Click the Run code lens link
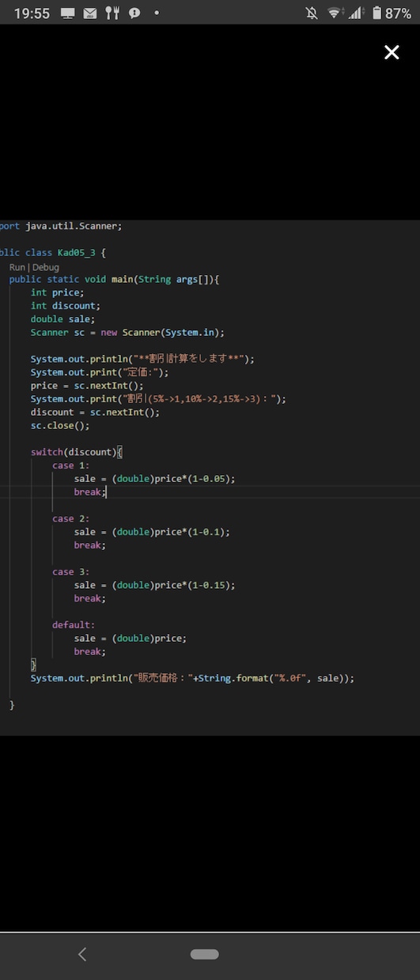This screenshot has width=420, height=980. coord(17,267)
